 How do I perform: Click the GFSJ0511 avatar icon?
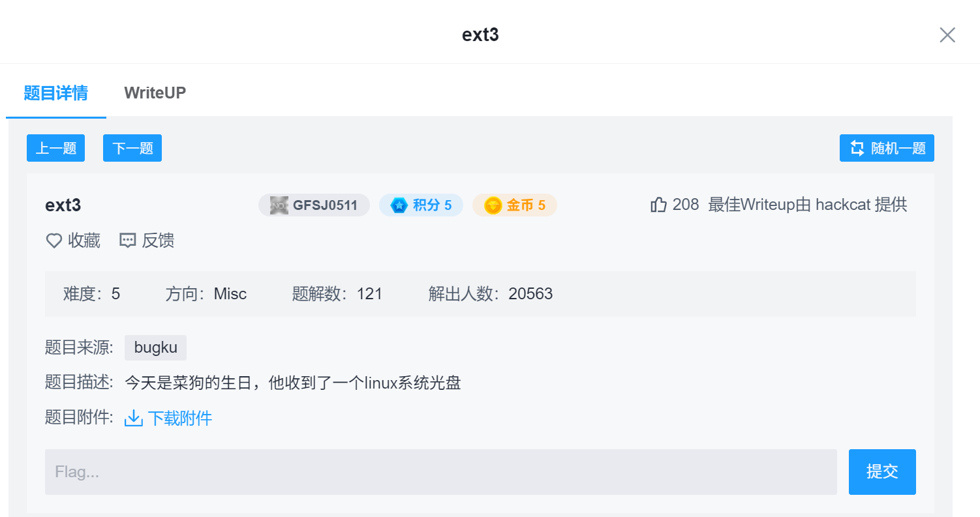[277, 205]
